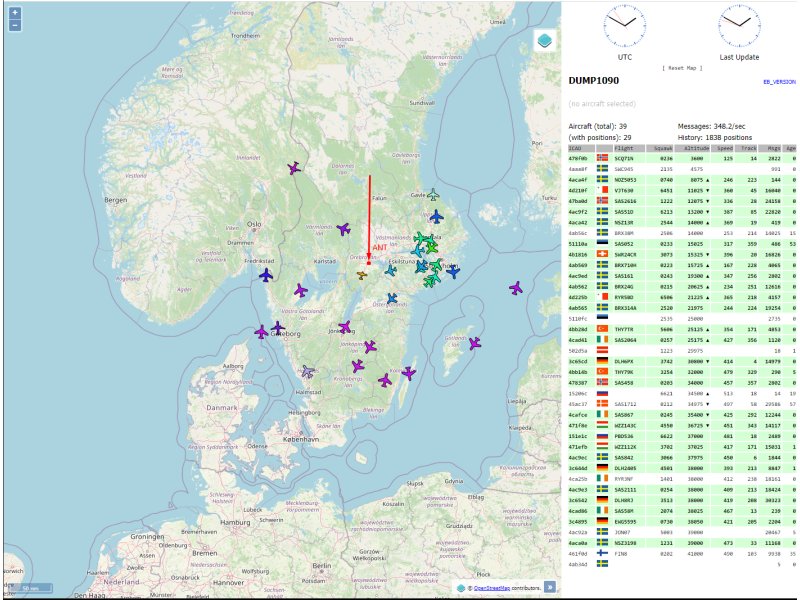The width and height of the screenshot is (800, 600).
Task: Select the NSZ3198 flight row
Action: 682,542
